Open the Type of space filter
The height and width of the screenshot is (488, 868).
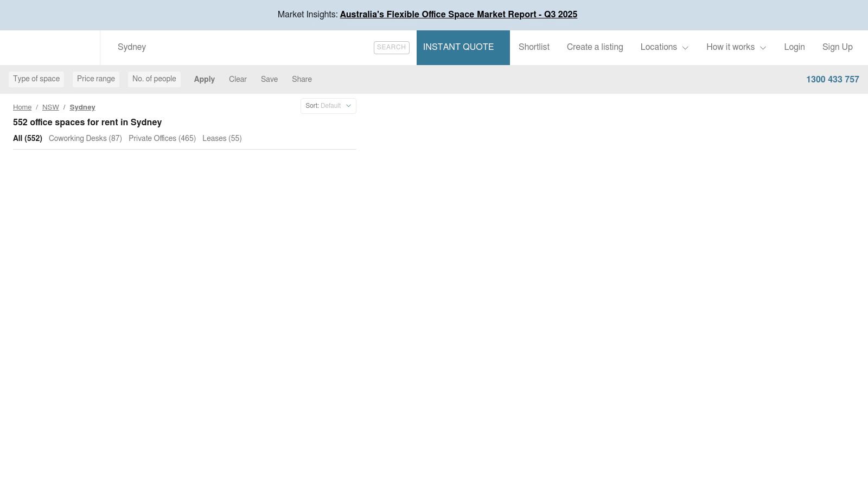click(x=36, y=79)
